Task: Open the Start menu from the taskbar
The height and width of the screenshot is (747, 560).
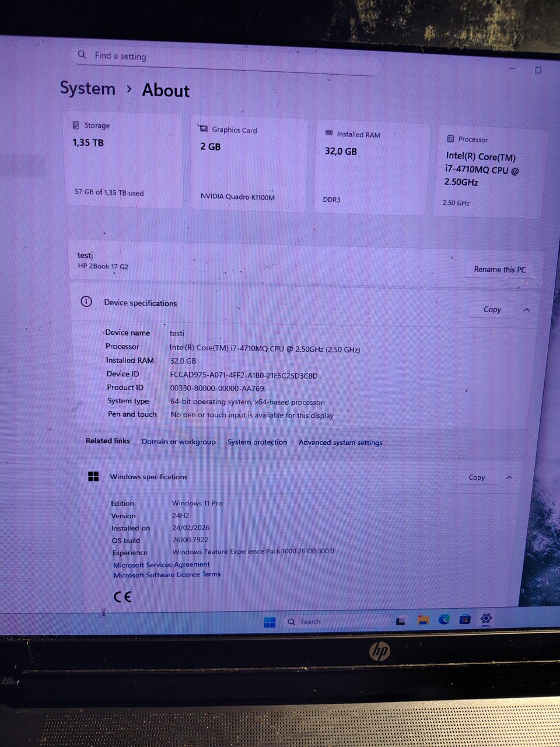Action: (x=269, y=622)
